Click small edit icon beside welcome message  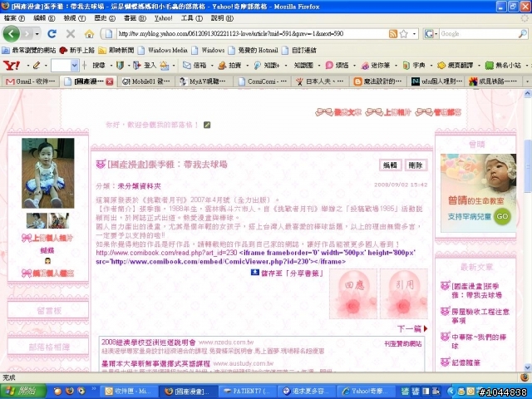click(207, 125)
